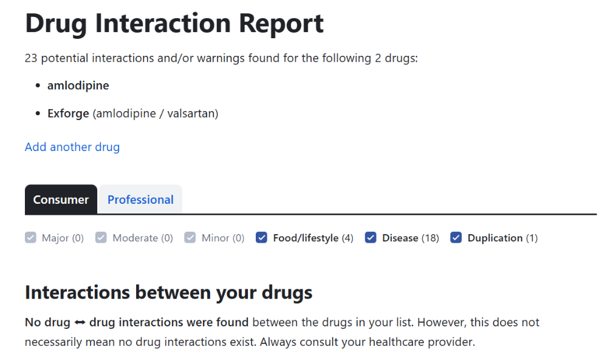Viewport: 616px width, 364px height.
Task: Click the Always consult your healthcare provider sentence
Action: (x=367, y=342)
